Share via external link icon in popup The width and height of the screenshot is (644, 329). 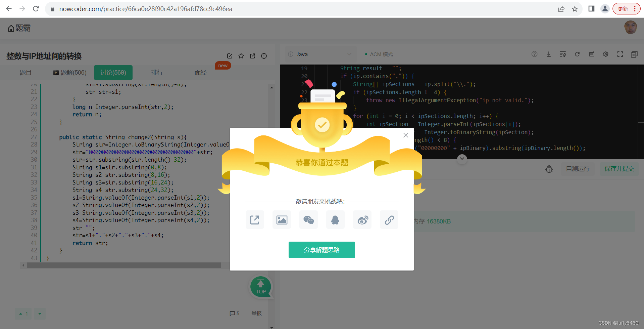(255, 220)
